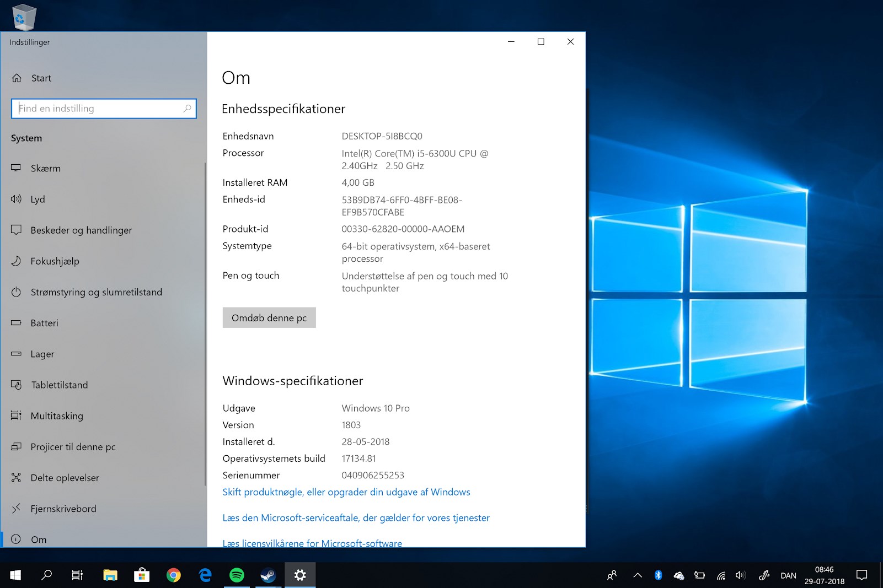This screenshot has height=588, width=883.
Task: Click Windows-specifikationer heading
Action: (293, 381)
